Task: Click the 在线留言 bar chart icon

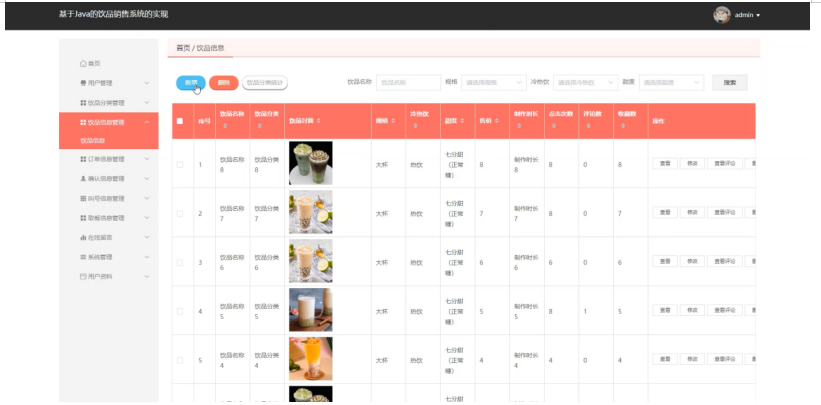Action: click(x=83, y=237)
